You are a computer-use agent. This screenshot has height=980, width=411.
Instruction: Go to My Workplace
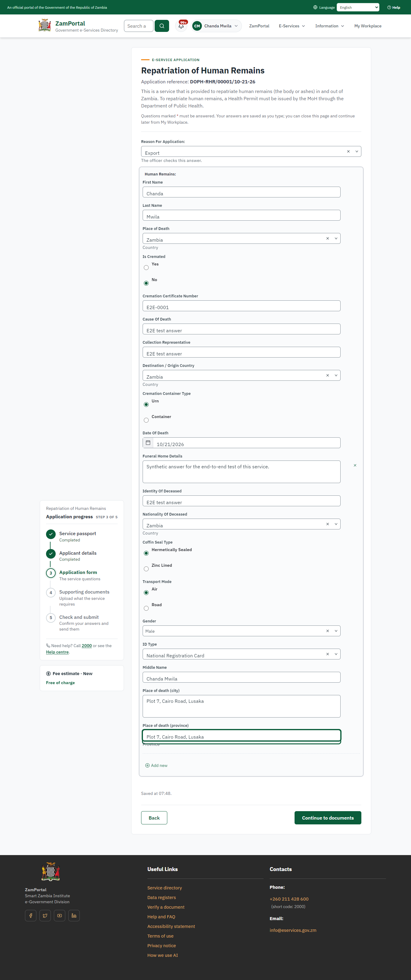tap(368, 26)
